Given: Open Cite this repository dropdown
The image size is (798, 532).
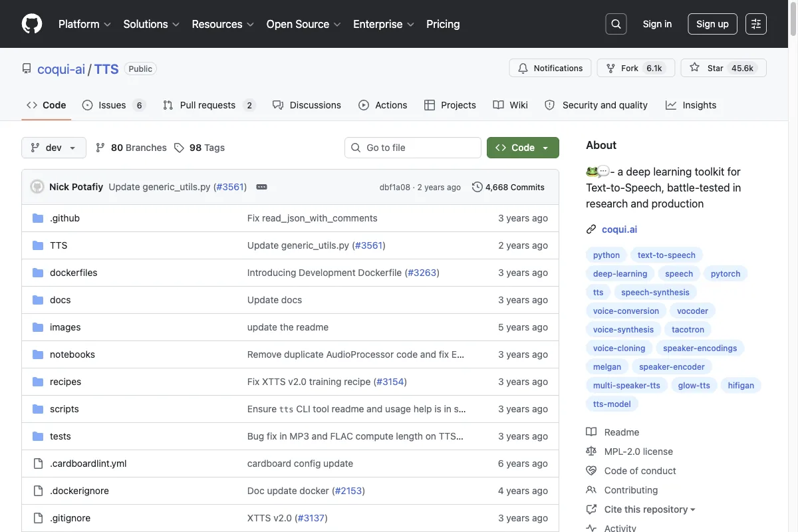Looking at the screenshot, I should pos(640,509).
